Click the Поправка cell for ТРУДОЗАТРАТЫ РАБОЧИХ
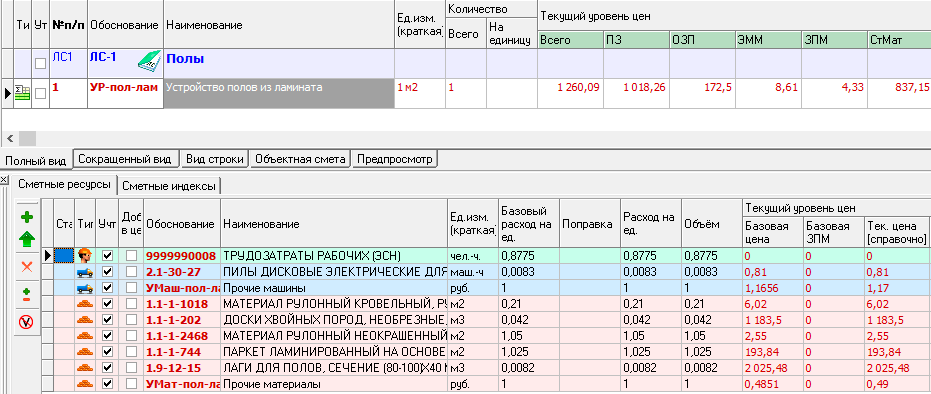 click(x=590, y=256)
